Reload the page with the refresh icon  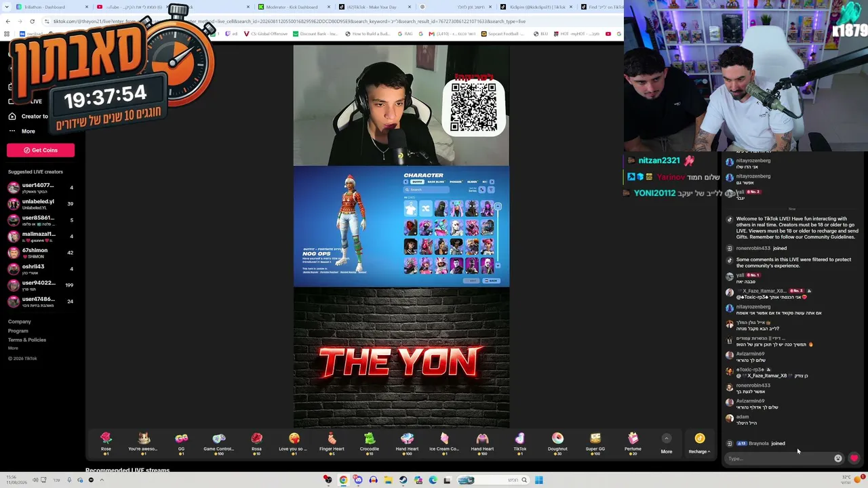click(32, 21)
